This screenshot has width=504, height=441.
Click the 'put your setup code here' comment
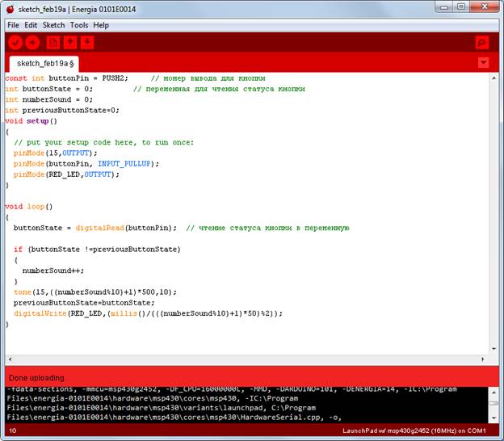point(104,142)
